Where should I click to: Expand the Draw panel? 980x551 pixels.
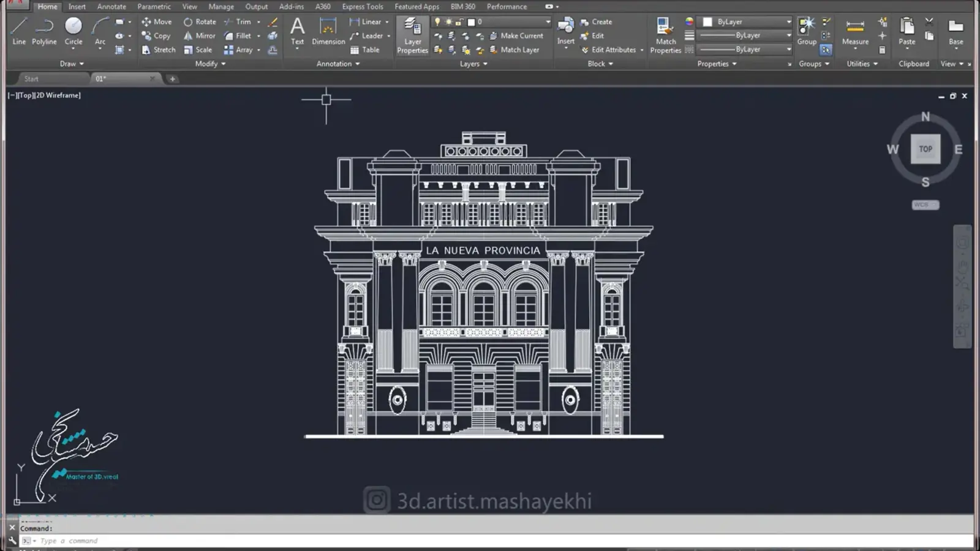point(72,64)
